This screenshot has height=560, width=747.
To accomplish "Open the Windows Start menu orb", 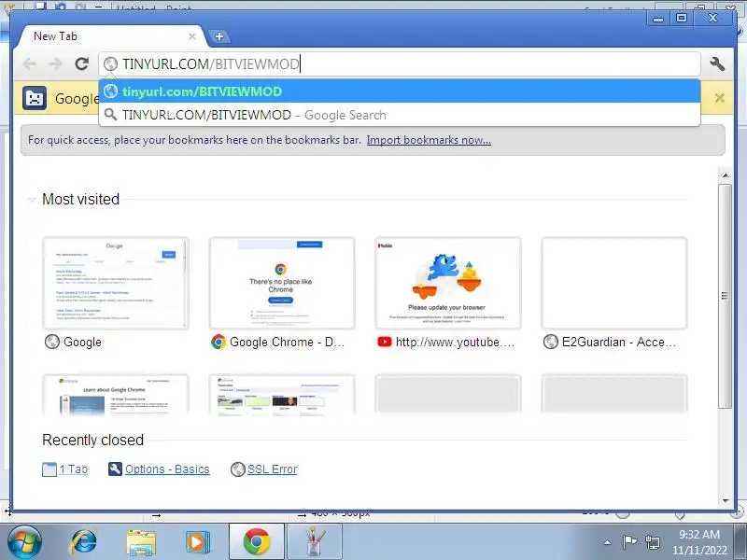I will click(x=23, y=542).
